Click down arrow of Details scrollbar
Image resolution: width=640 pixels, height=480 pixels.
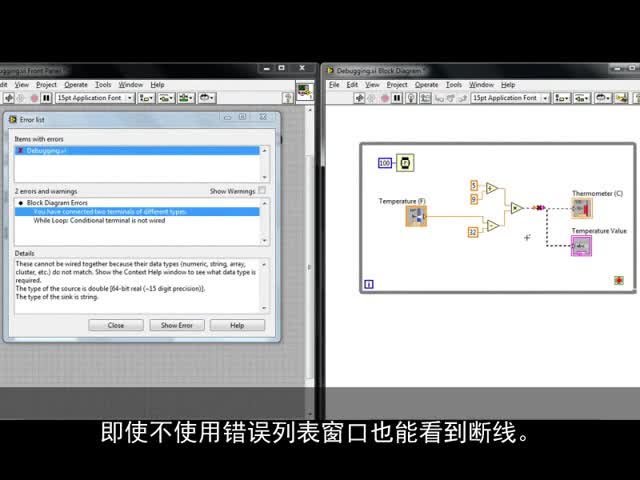pos(264,308)
